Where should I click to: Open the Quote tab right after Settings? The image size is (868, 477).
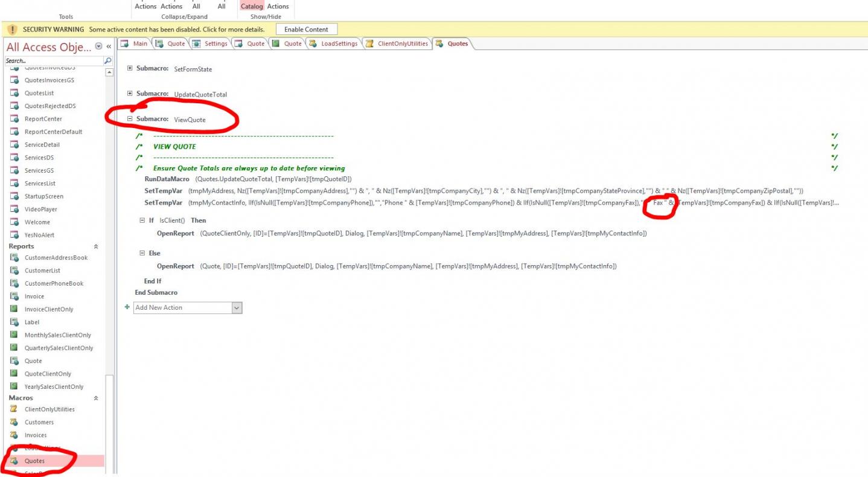(250, 43)
